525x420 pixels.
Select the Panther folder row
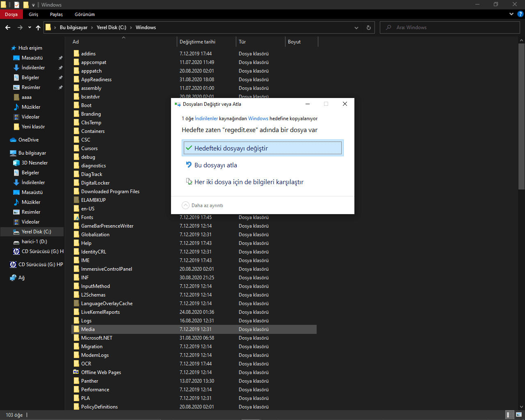tap(194, 381)
